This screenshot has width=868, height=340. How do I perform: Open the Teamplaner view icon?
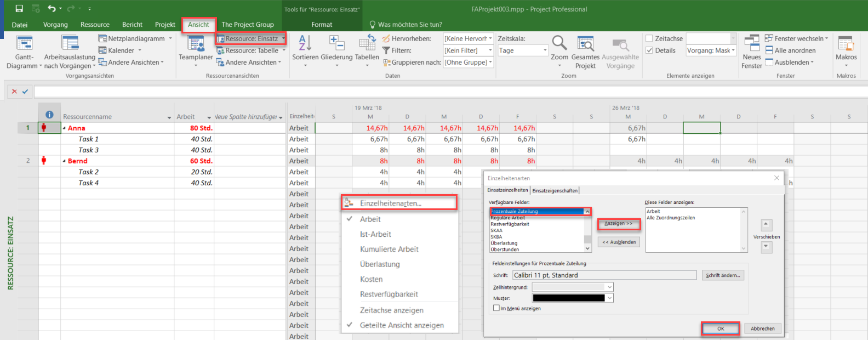(196, 44)
